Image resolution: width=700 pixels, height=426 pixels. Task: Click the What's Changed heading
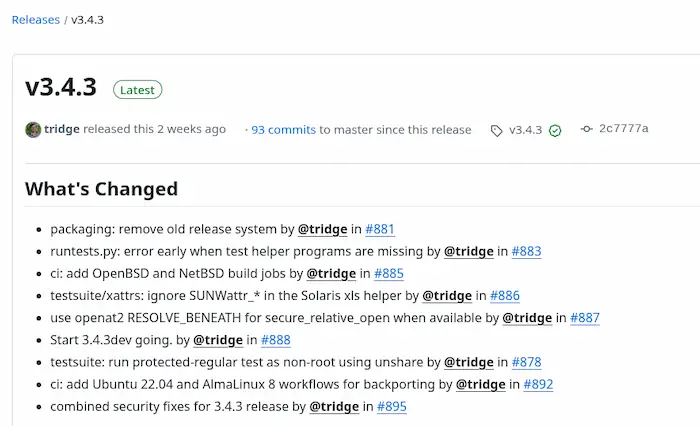tap(101, 189)
